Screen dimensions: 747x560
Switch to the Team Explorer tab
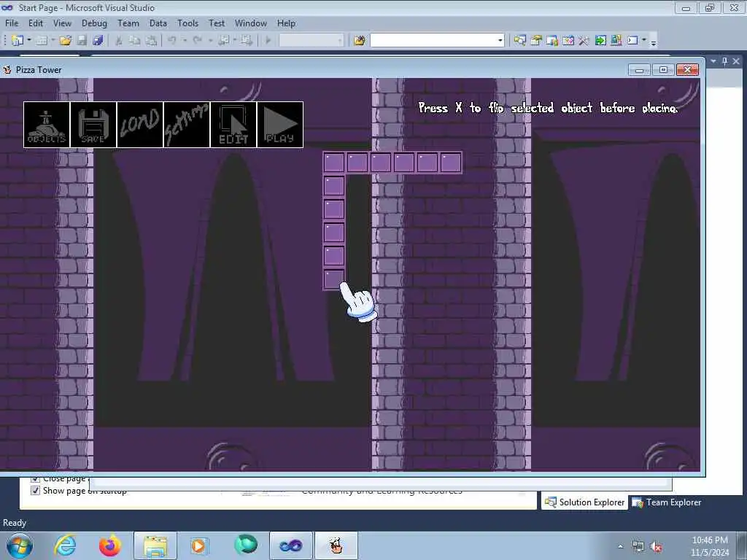pyautogui.click(x=667, y=502)
